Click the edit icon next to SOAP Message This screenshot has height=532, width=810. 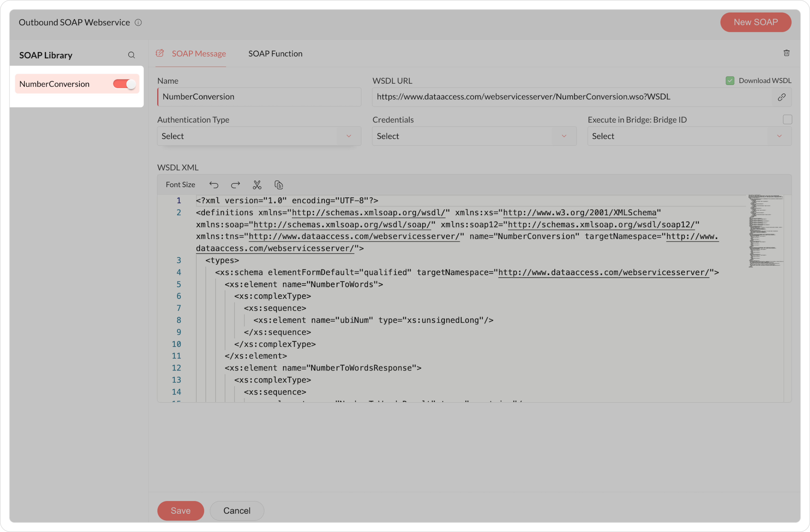tap(160, 53)
